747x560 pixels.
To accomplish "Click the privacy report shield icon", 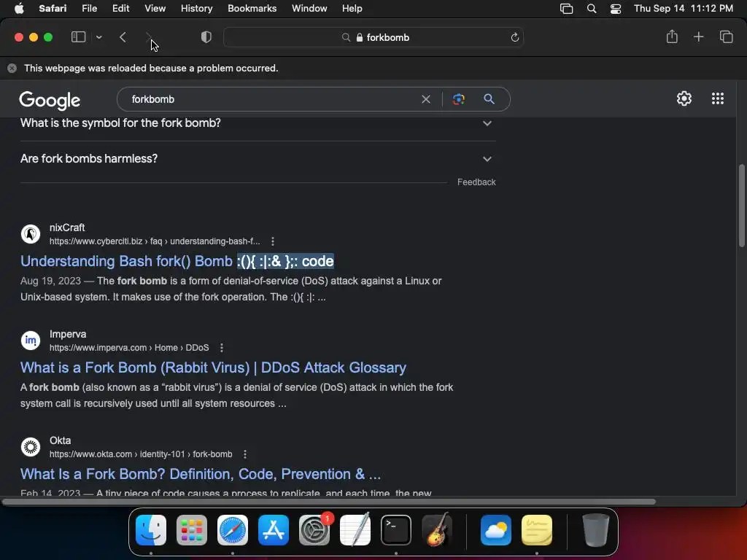I will (x=206, y=37).
